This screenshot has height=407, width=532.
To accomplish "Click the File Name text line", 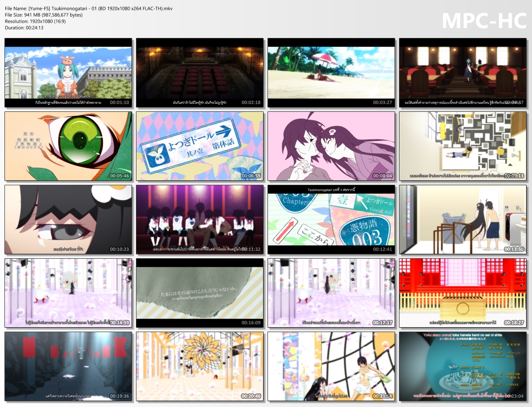I will point(89,8).
